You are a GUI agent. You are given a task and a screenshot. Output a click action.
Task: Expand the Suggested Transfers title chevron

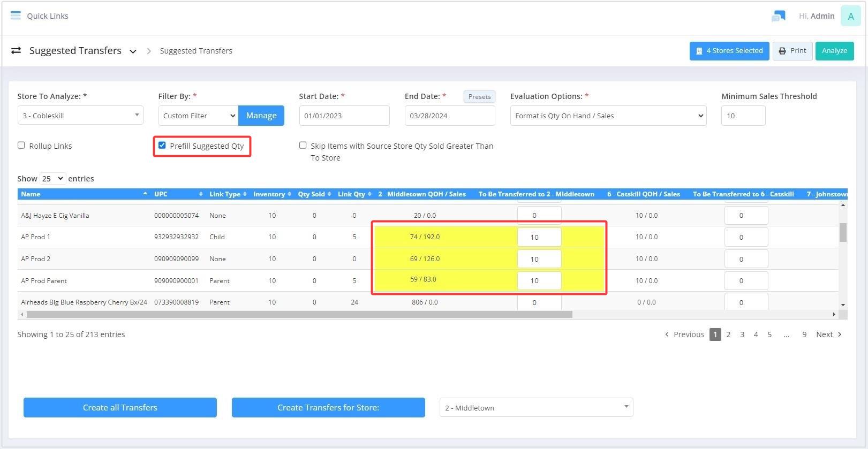(x=133, y=51)
